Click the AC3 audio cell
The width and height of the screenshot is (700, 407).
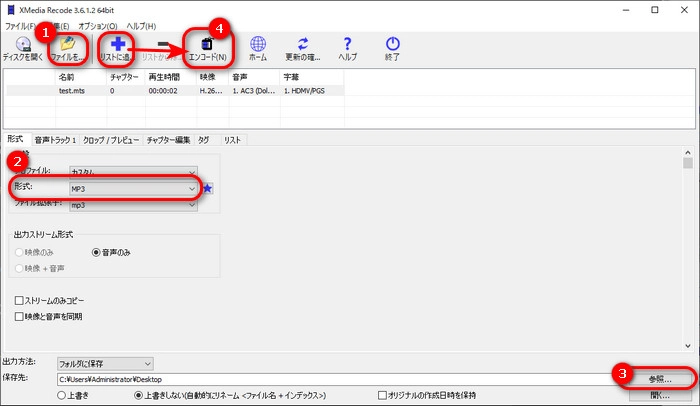tap(254, 91)
